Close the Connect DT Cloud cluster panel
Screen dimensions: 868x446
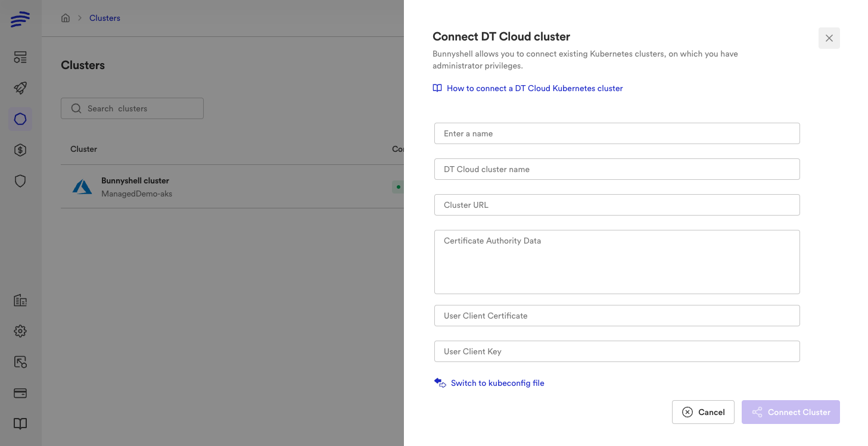pos(829,38)
